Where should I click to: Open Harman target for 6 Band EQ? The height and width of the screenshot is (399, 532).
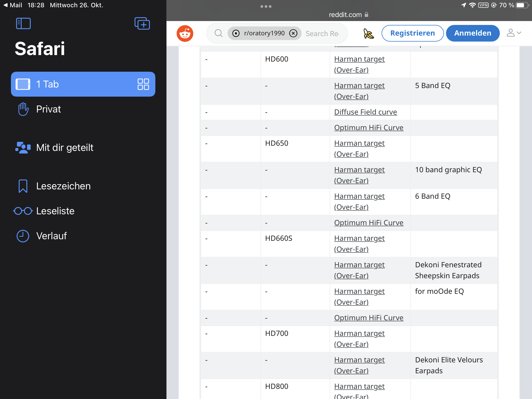[359, 202]
